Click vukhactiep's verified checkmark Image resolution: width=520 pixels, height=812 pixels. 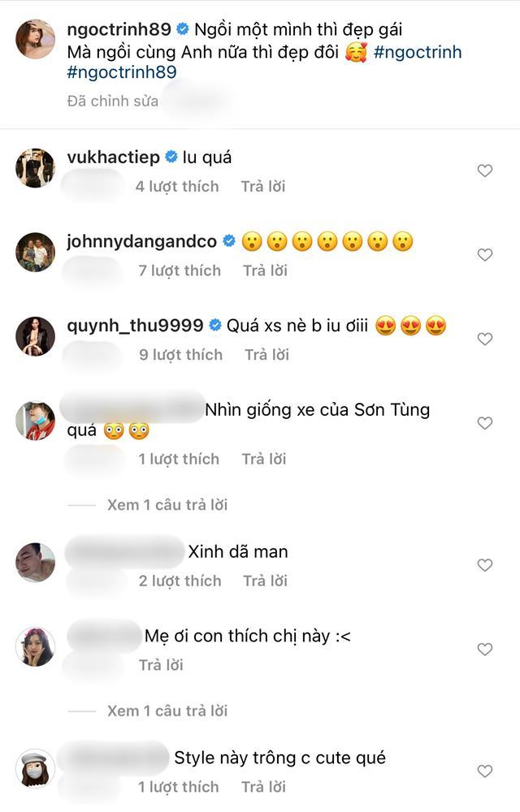[x=170, y=157]
